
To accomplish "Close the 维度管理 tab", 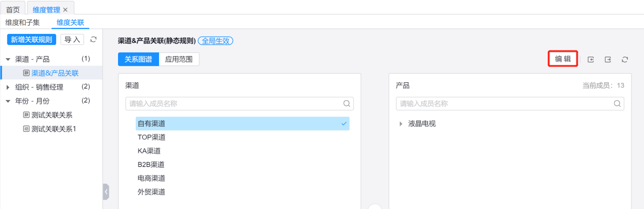I will [x=66, y=10].
